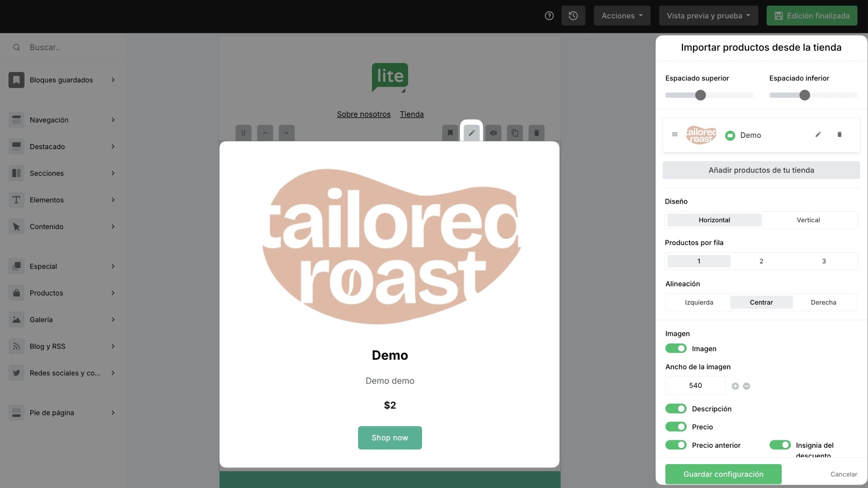Toggle block visibility with the eye icon
The width and height of the screenshot is (868, 488).
pyautogui.click(x=493, y=133)
